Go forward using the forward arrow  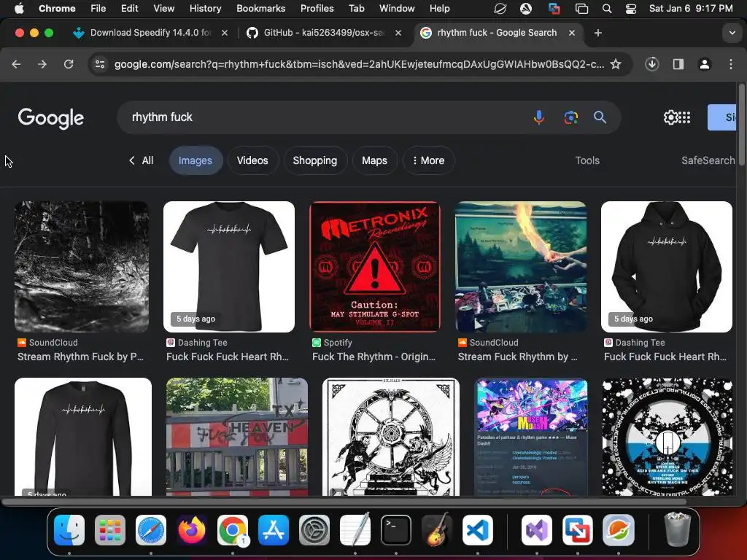pos(42,64)
